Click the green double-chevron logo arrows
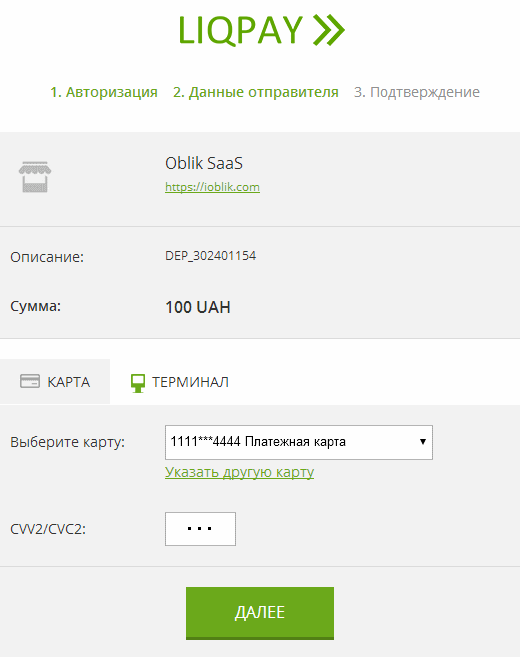This screenshot has width=520, height=657. coord(329,30)
